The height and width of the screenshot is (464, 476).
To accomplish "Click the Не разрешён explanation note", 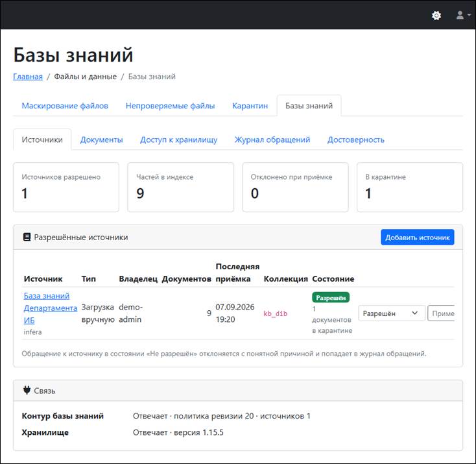I will 224,354.
